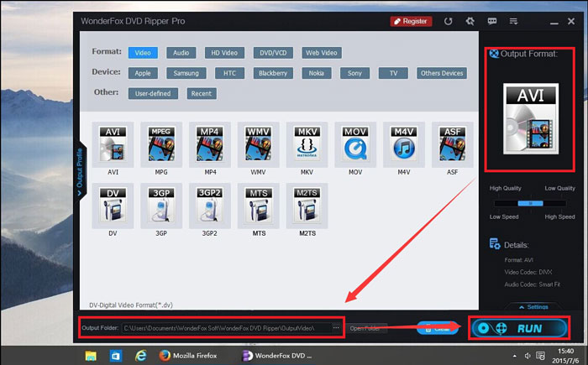Select the MOV QuickTime format icon
This screenshot has width=588, height=365.
355,144
